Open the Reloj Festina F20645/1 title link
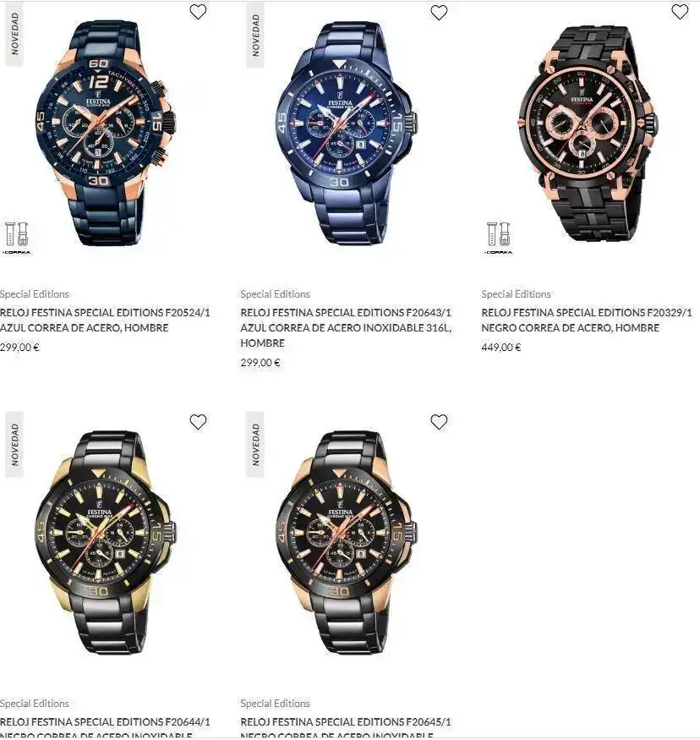Screen dimensions: 700x740 point(346,728)
